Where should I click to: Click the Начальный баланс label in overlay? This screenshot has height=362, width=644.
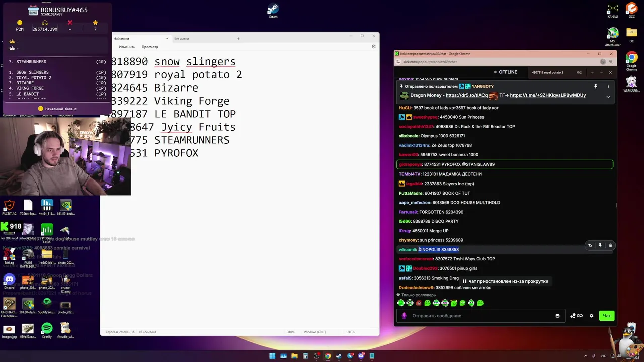pyautogui.click(x=61, y=109)
